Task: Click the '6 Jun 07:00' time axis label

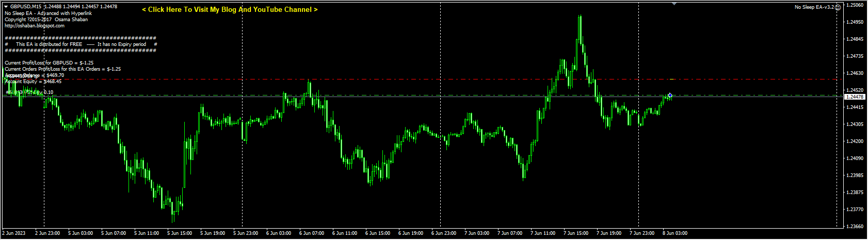Action: [x=312, y=233]
